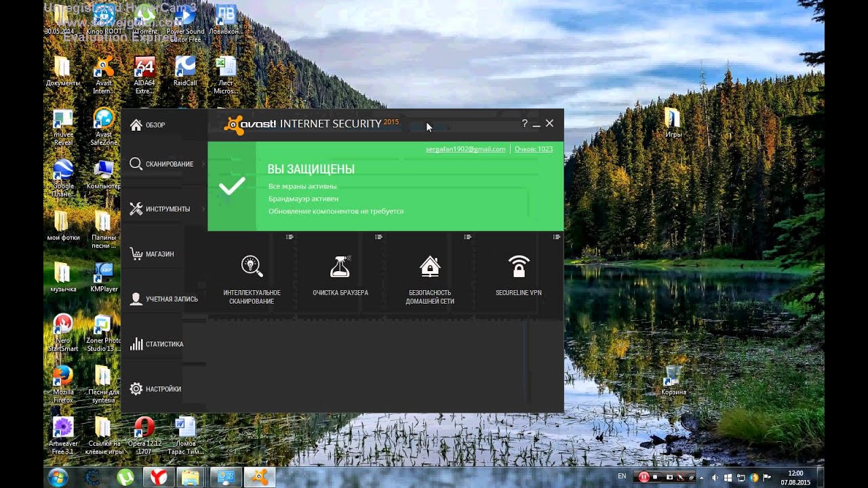The height and width of the screenshot is (488, 868).
Task: Select the uTorrent desktop shortcut
Action: [144, 20]
